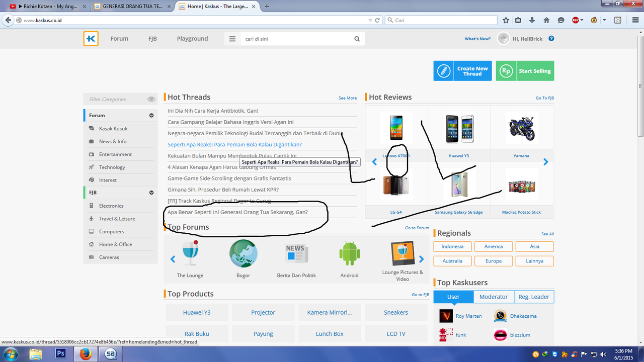Image resolution: width=644 pixels, height=362 pixels.
Task: Open Indonesia regional button
Action: click(x=452, y=246)
